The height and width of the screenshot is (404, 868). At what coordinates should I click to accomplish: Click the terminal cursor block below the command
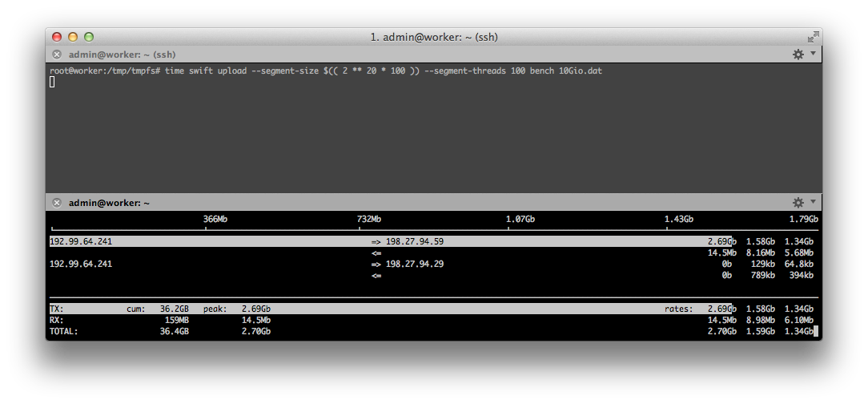click(52, 82)
